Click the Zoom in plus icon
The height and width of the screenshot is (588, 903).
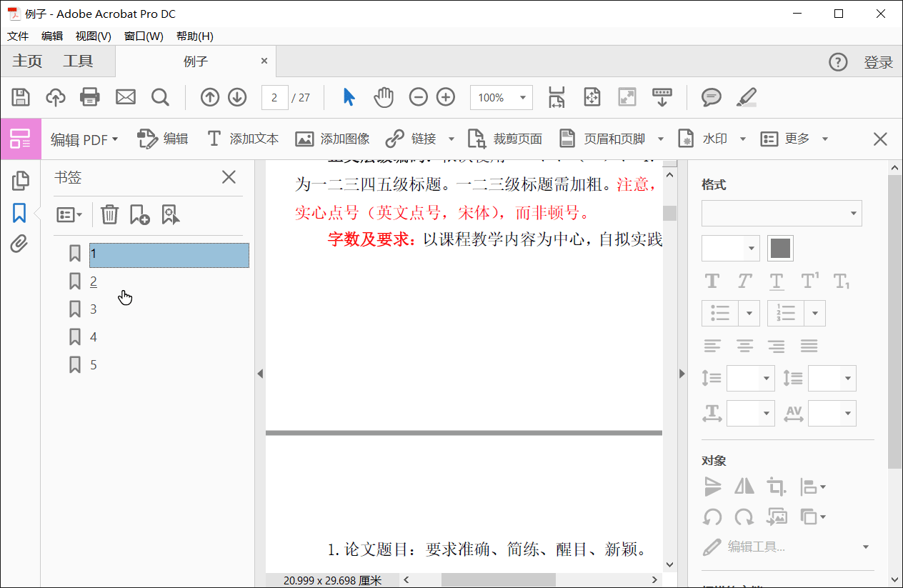[446, 97]
